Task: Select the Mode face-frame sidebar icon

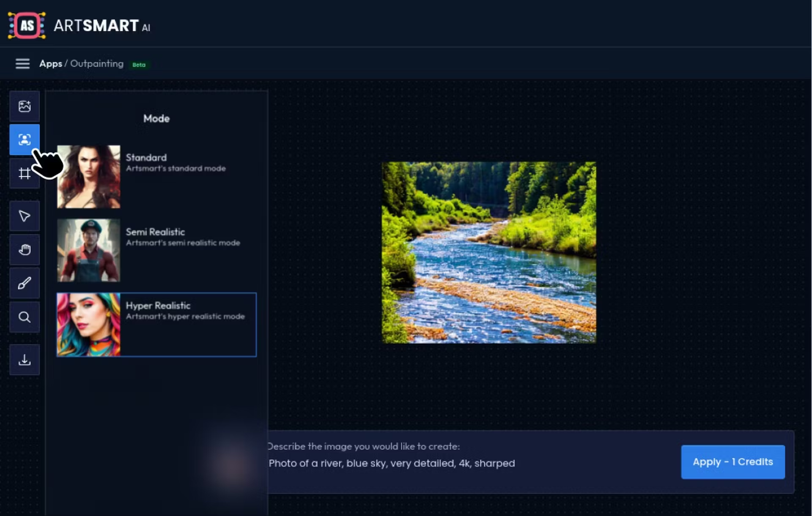Action: 25,139
